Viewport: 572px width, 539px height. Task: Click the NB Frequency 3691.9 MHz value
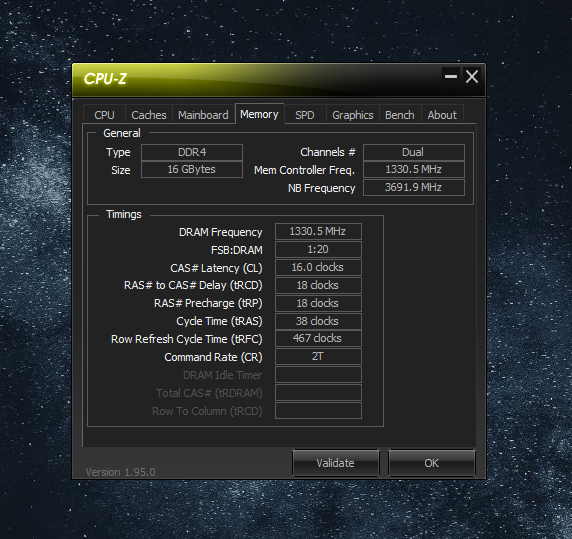tap(414, 187)
